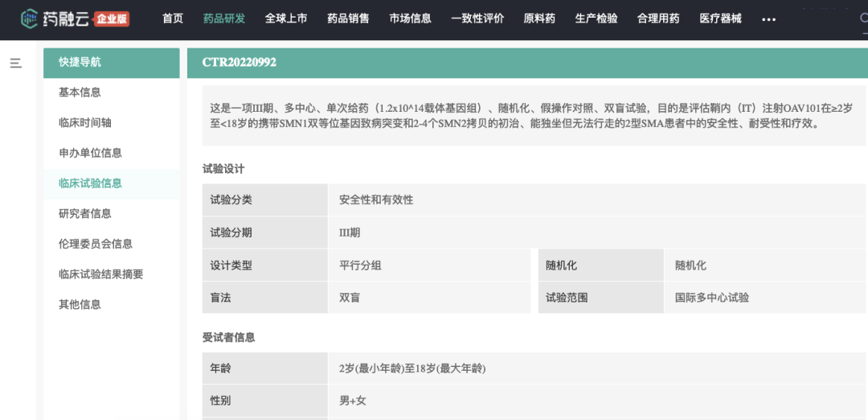
Task: Jump to 基本信息 section
Action: (80, 93)
